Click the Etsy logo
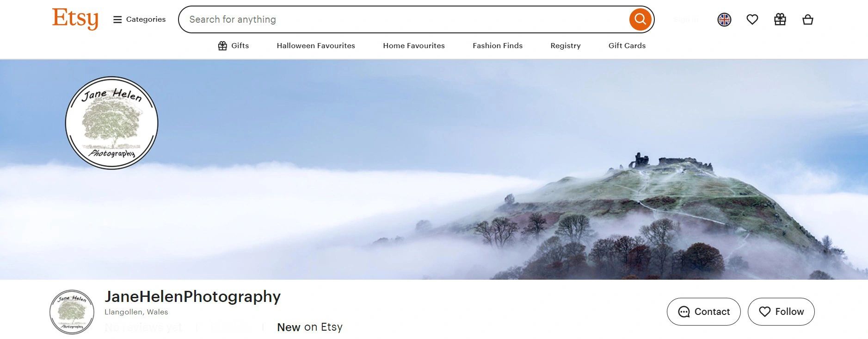 [75, 19]
